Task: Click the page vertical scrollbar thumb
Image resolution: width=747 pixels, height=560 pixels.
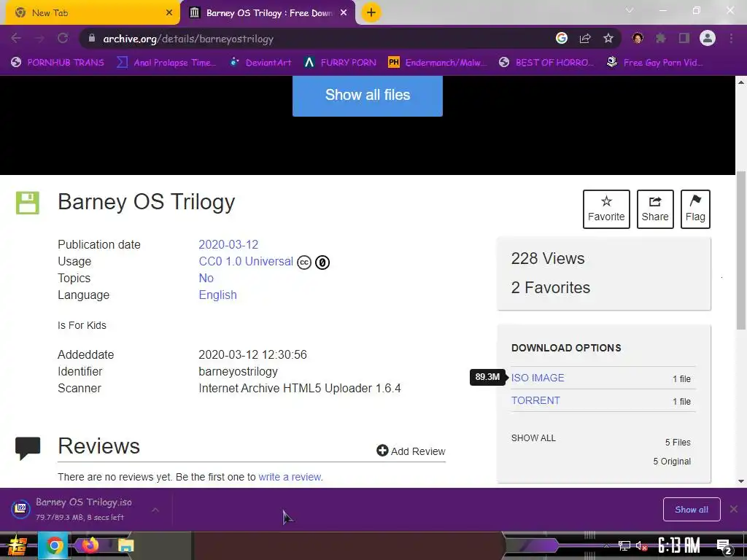Action: click(x=741, y=250)
